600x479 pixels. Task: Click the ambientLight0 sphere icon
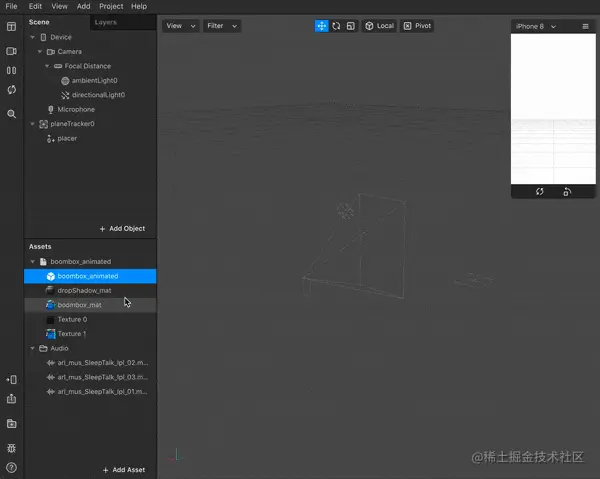click(x=65, y=81)
